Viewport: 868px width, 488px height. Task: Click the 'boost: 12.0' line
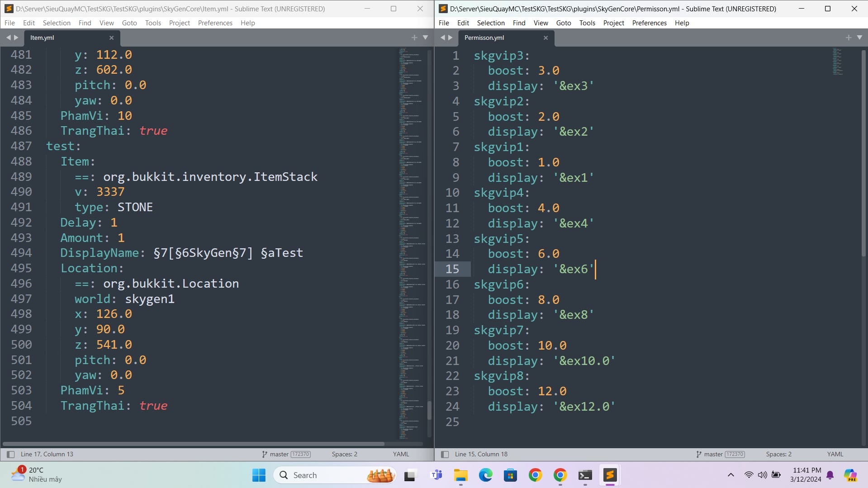[527, 391]
